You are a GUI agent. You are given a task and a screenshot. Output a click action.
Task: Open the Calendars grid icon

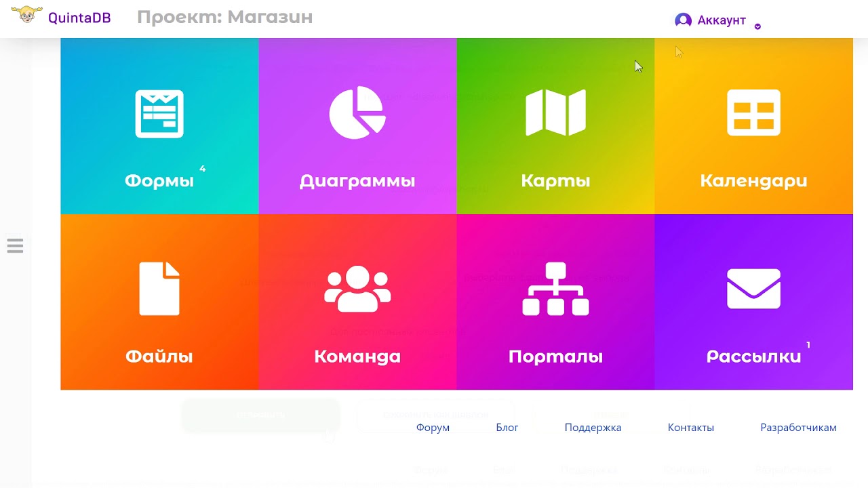point(753,113)
